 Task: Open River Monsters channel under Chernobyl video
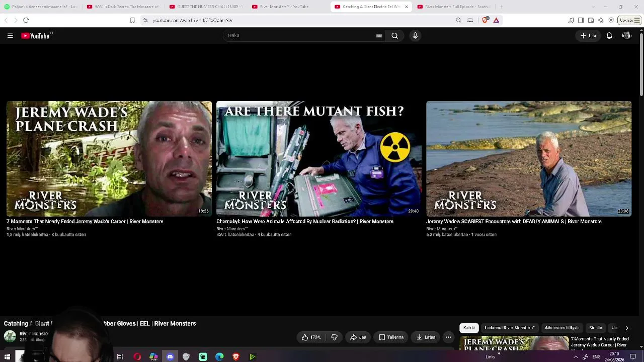click(x=232, y=229)
